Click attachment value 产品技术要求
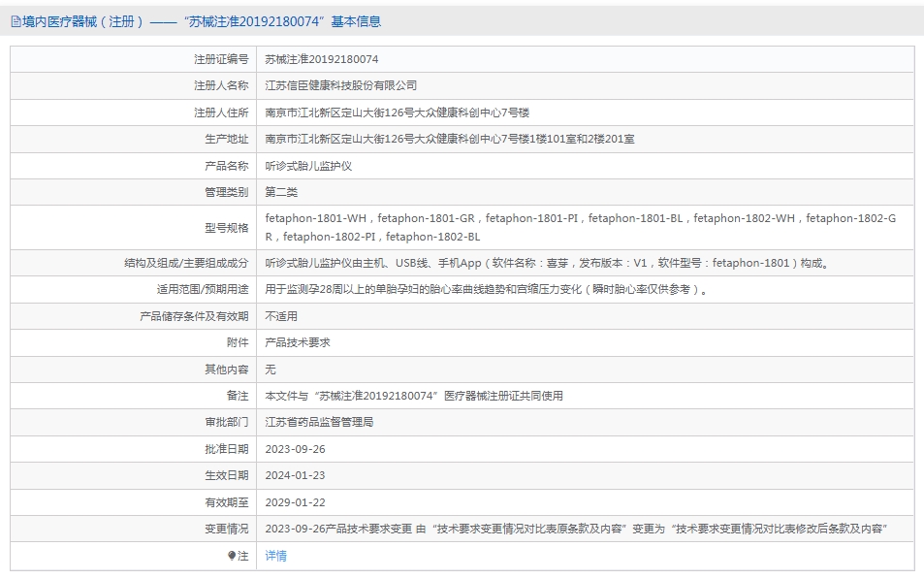This screenshot has height=579, width=924. coord(298,342)
